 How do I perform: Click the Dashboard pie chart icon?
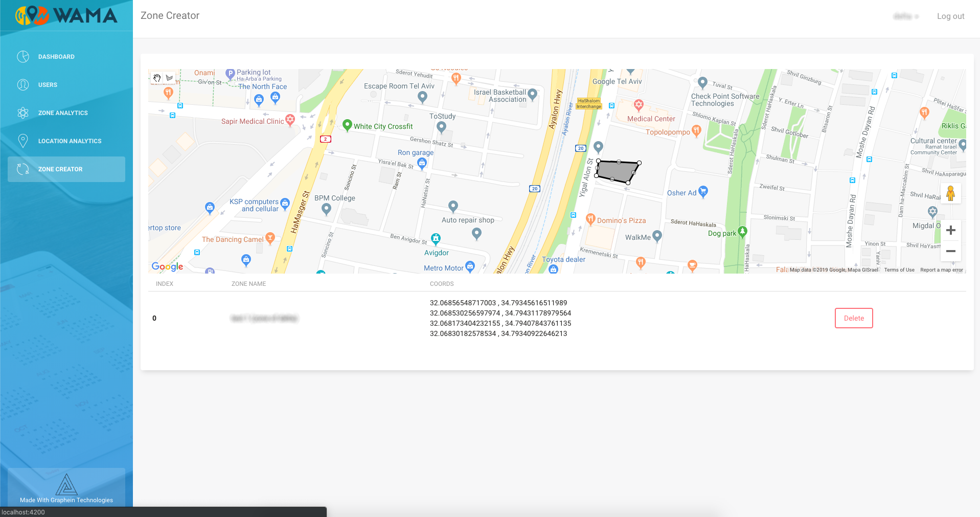point(23,57)
